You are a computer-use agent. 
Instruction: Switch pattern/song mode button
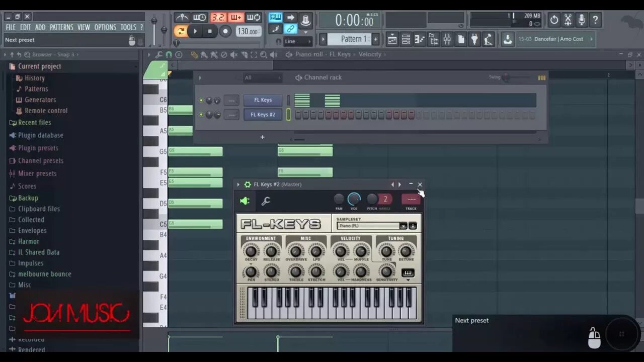(180, 31)
